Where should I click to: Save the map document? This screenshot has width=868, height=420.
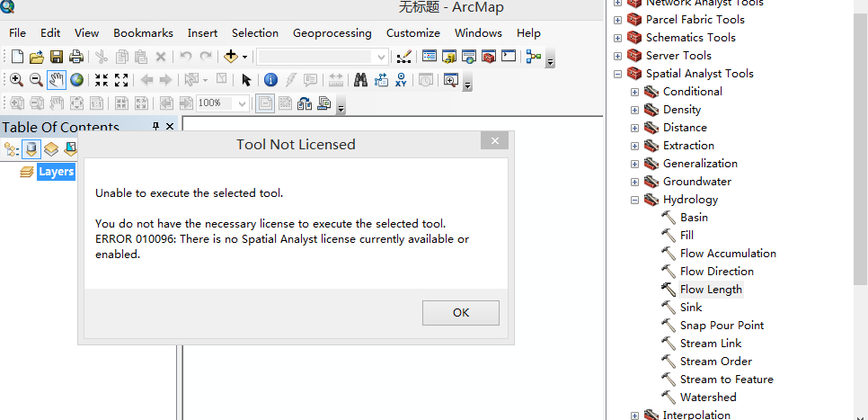[57, 57]
